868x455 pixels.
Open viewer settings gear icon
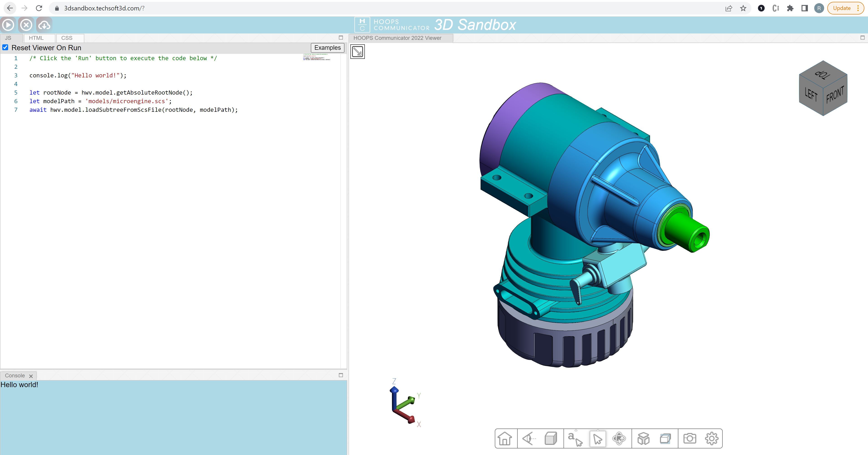(x=711, y=438)
